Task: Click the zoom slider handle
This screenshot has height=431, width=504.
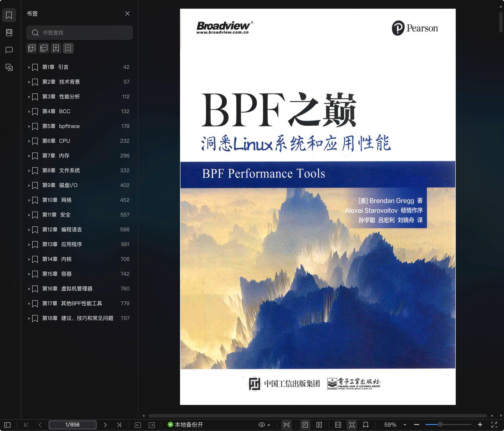Action: tap(440, 424)
